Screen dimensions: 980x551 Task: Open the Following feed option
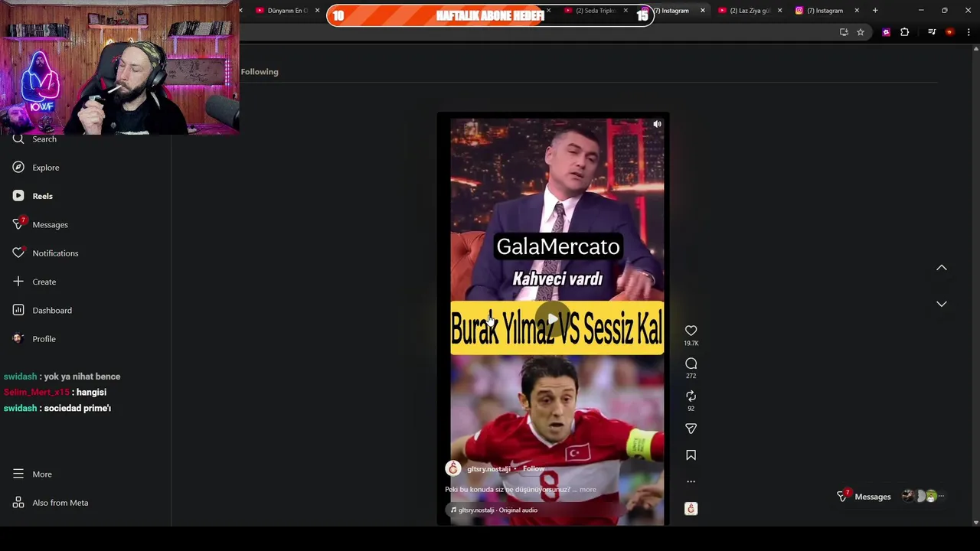(260, 72)
